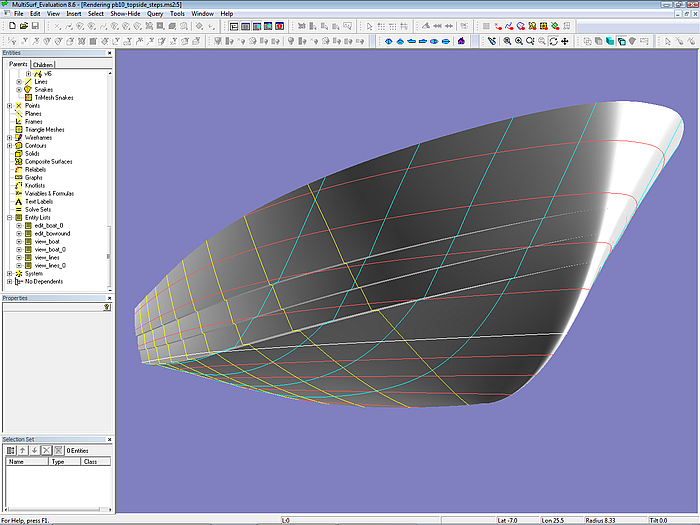Click the Open file toolbar icon

tap(24, 26)
